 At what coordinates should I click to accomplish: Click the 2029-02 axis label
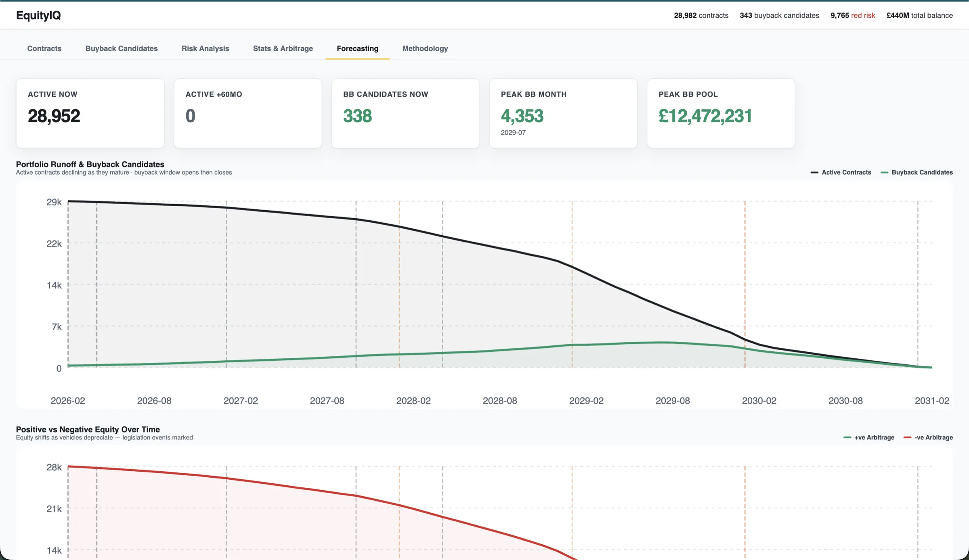point(586,401)
